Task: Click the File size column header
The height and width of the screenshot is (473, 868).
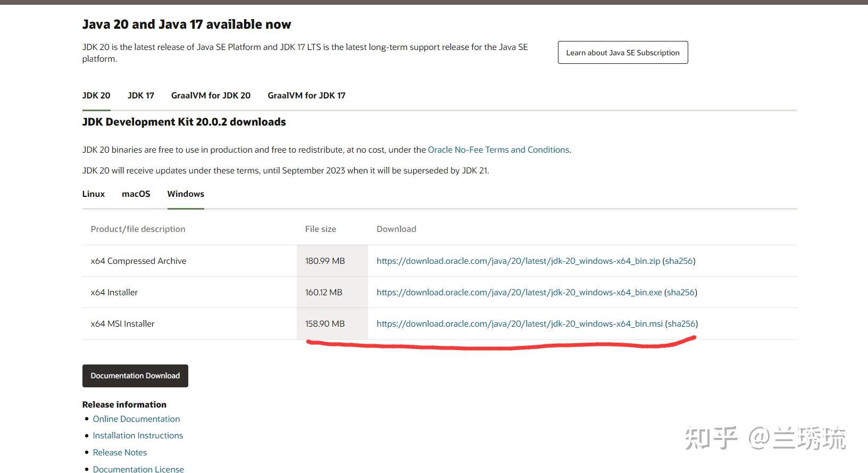Action: [x=321, y=229]
